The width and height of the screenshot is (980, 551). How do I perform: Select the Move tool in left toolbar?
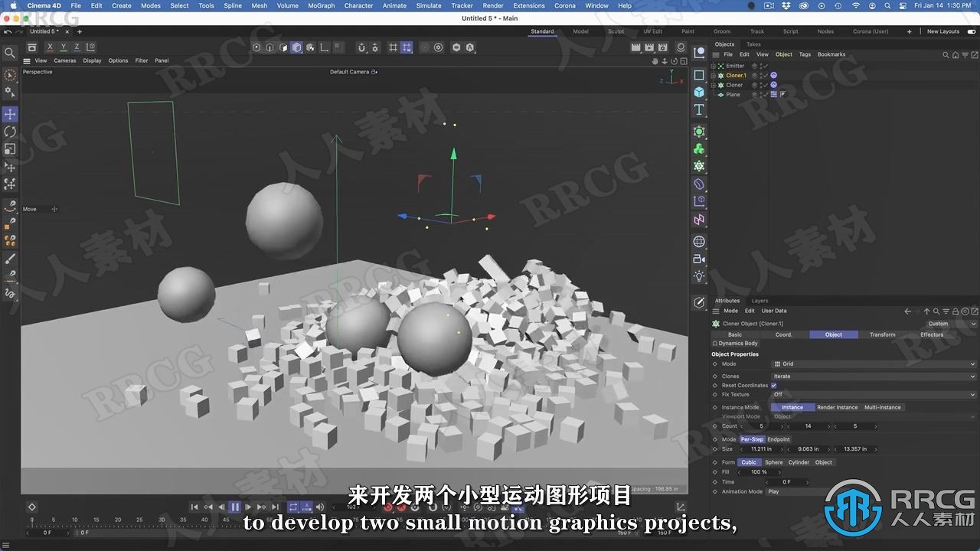(x=10, y=114)
